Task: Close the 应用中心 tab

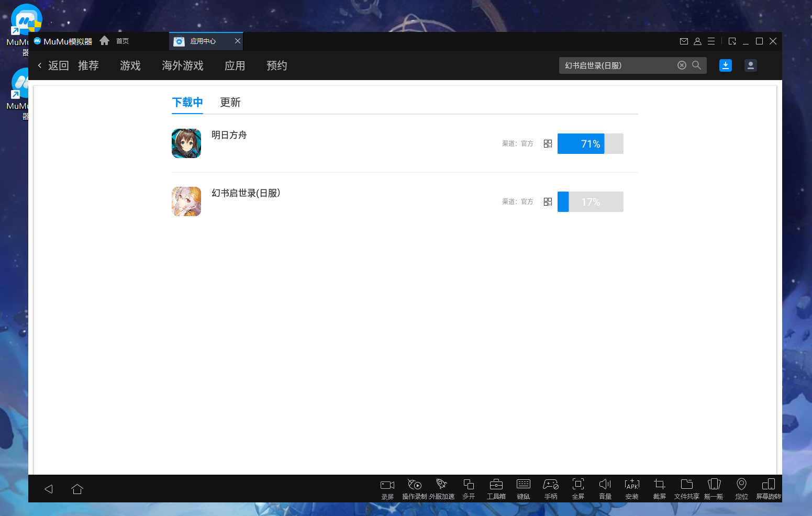Action: pos(238,41)
